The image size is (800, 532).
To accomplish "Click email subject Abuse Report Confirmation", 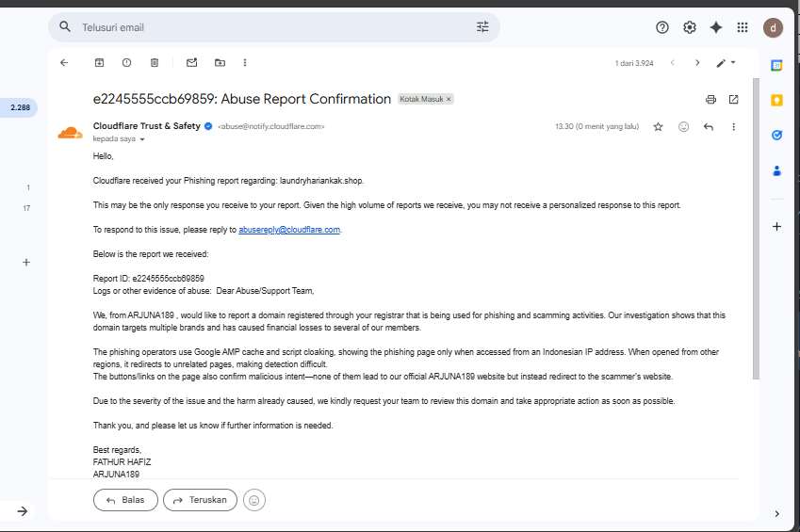I will tap(242, 99).
